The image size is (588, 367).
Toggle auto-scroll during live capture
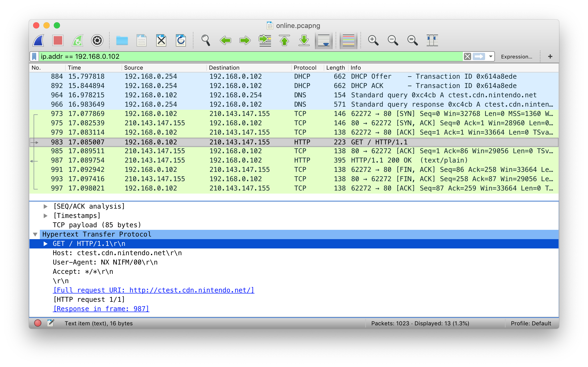323,41
